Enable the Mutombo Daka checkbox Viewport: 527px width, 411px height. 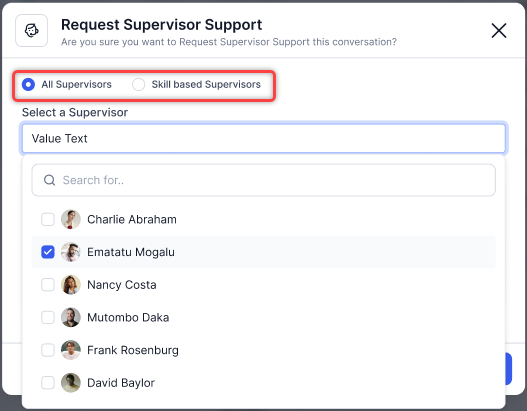click(x=48, y=317)
